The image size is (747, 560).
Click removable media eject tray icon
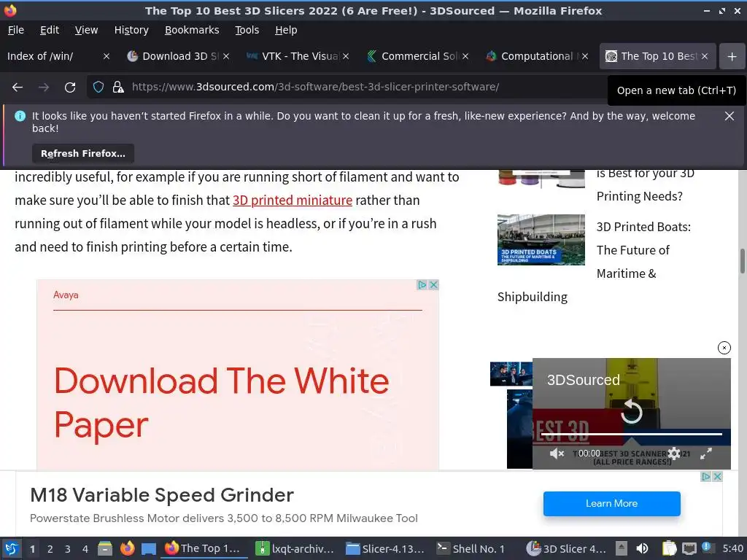pos(622,548)
